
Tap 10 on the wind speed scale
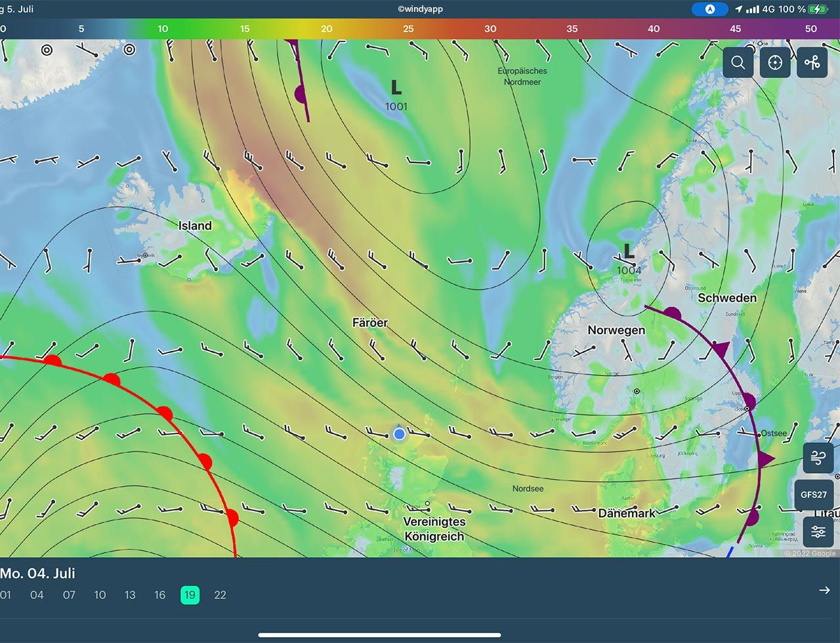coord(163,29)
